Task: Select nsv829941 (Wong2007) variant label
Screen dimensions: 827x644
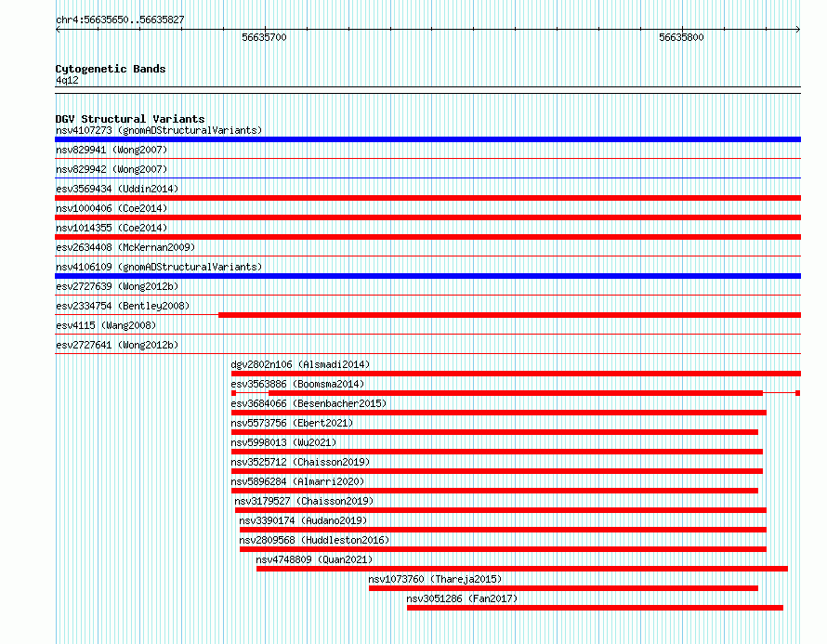Action: click(x=112, y=150)
